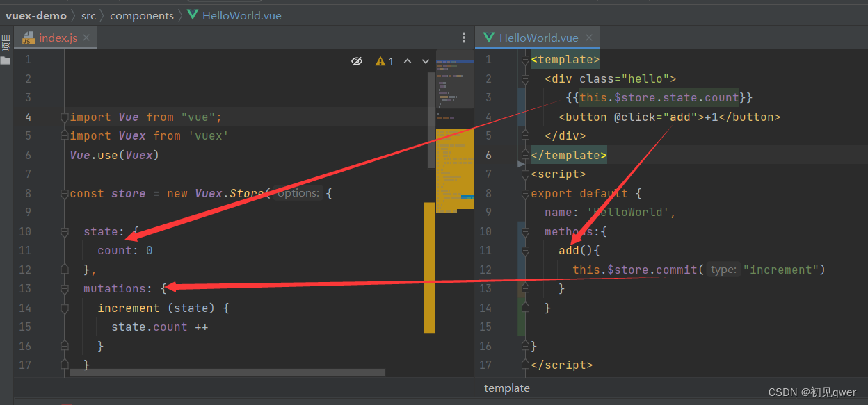The image size is (868, 405).
Task: Open components in the navigation breadcrumb
Action: 142,15
